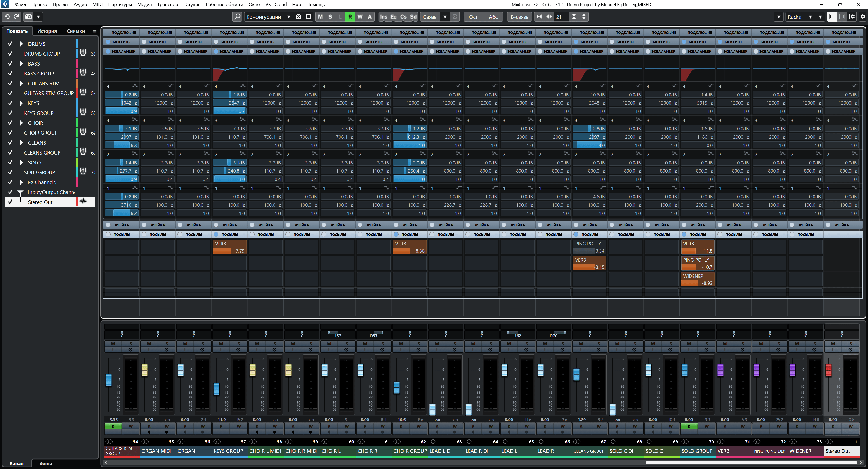This screenshot has width=868, height=469.
Task: Click the Stereo Out red fader
Action: coord(828,370)
